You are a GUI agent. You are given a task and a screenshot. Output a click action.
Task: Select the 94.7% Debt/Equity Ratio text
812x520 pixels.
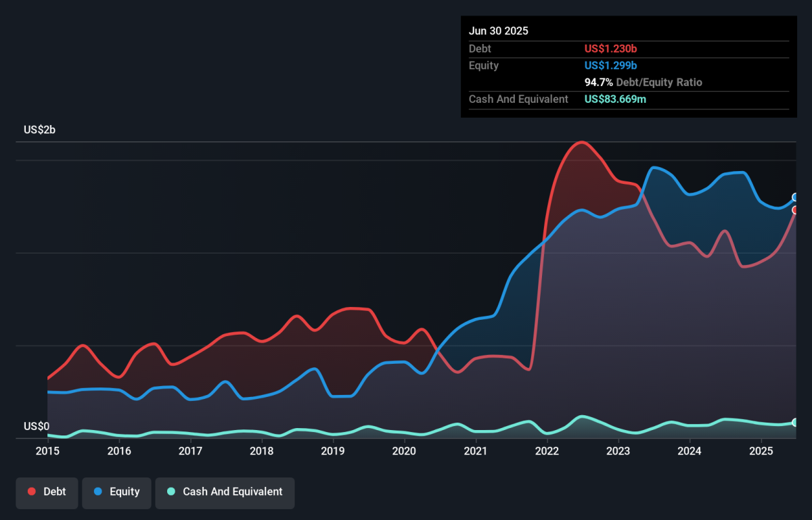(x=643, y=82)
